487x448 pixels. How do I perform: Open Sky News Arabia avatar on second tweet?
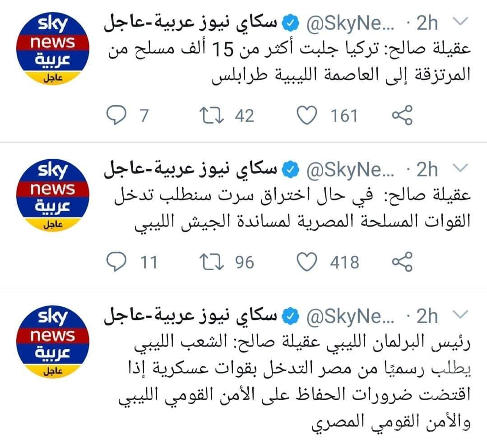[52, 195]
